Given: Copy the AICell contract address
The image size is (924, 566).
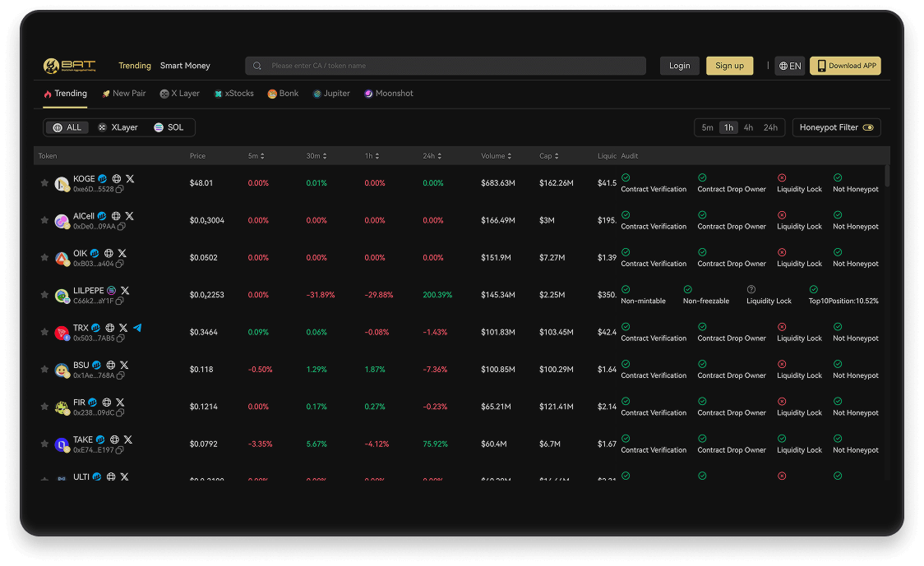Looking at the screenshot, I should (x=120, y=227).
